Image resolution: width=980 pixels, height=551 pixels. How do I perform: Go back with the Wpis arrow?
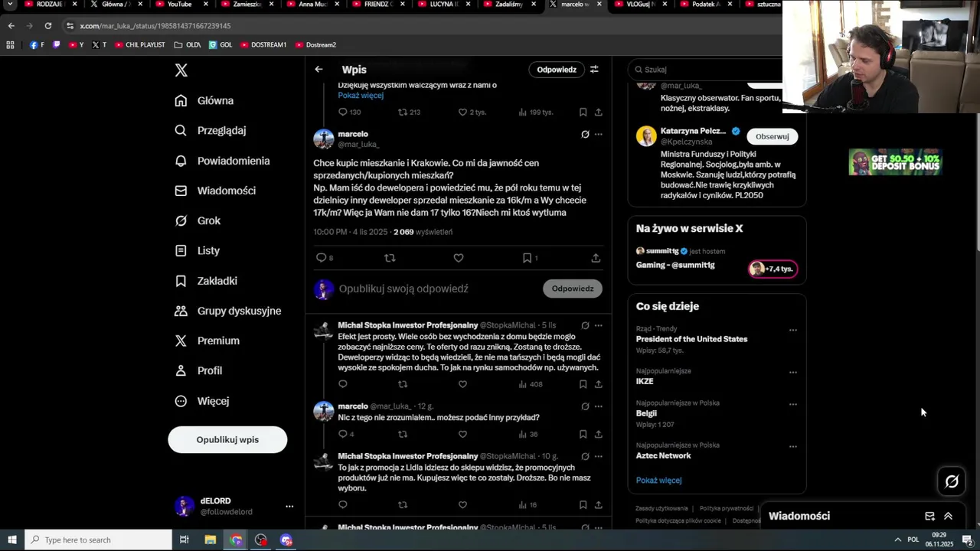pos(318,70)
